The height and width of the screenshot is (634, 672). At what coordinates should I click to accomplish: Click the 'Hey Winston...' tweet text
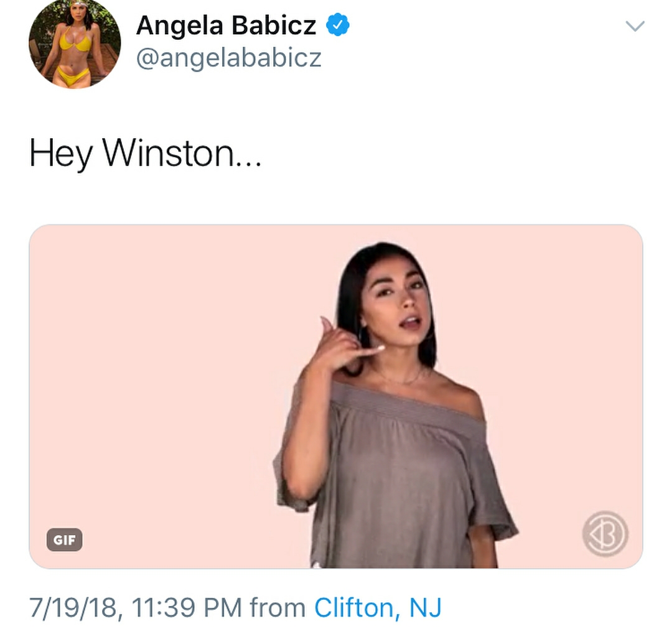[x=145, y=154]
